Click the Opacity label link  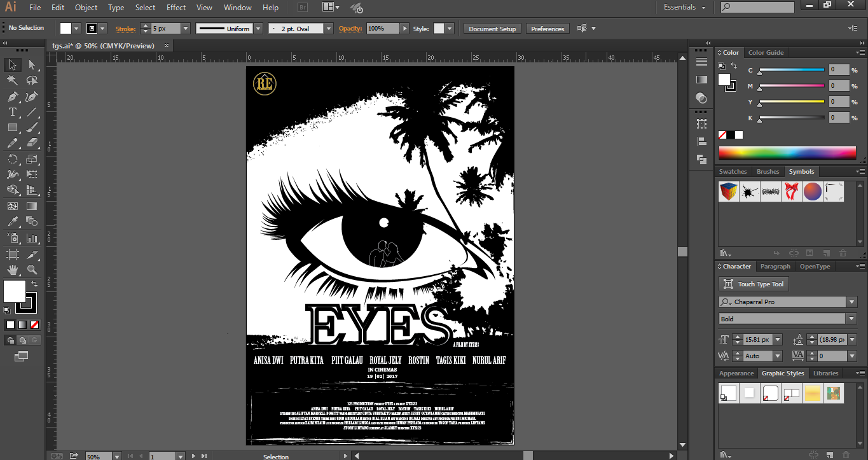[350, 29]
